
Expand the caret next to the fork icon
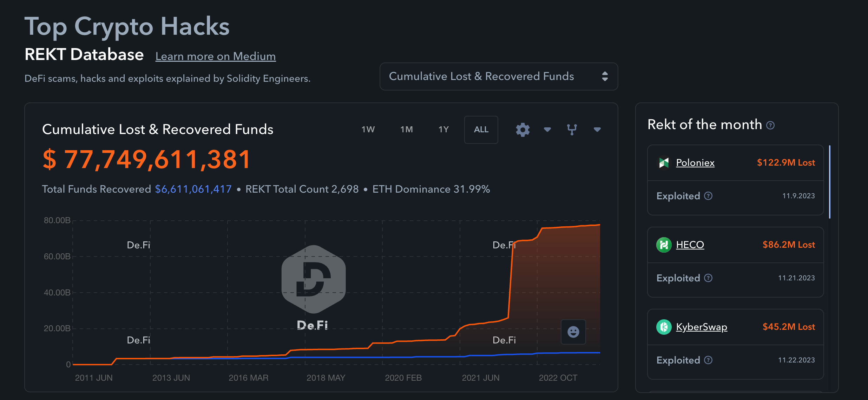(x=597, y=129)
